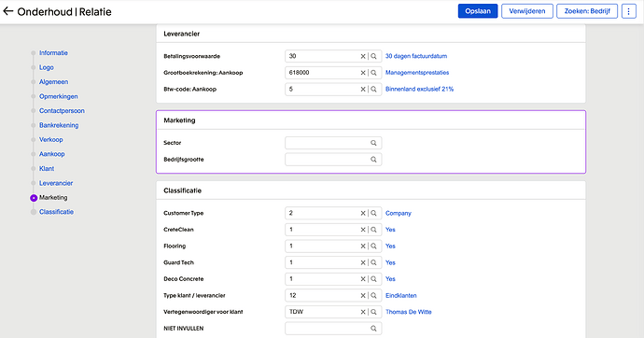
Task: Go back using the arrow icon
Action: point(8,11)
